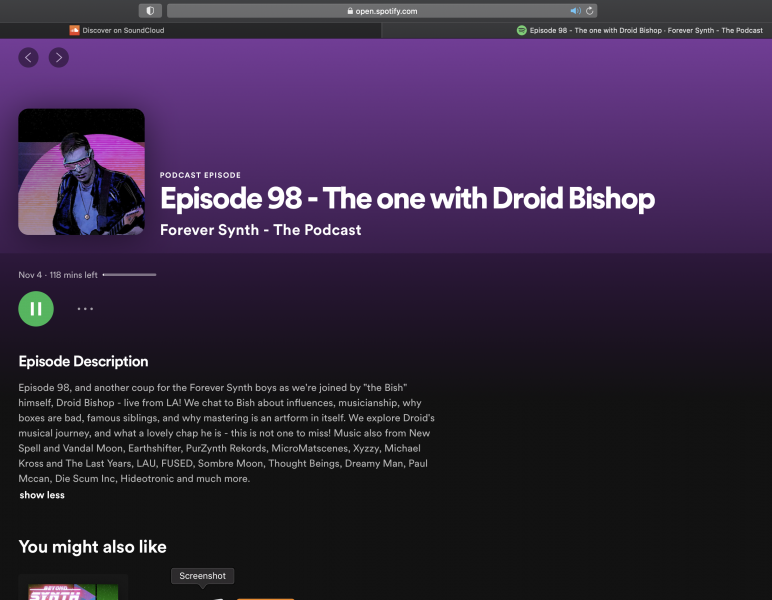
Task: Click the Episode Description heading
Action: point(83,361)
